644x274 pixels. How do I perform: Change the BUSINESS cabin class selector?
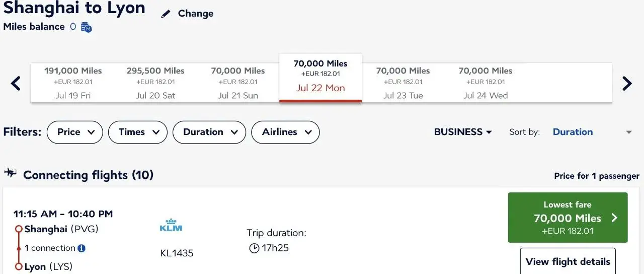(x=463, y=132)
